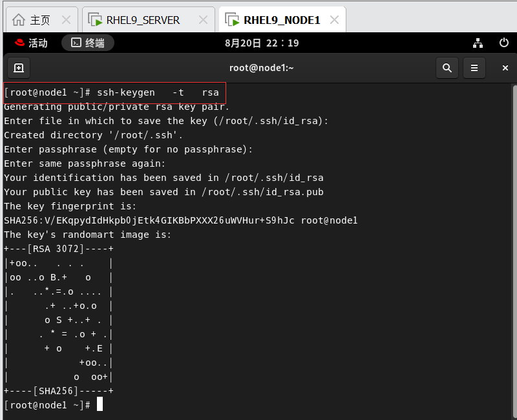Click the 'empty for no passphrase' line
The image size is (517, 420).
(128, 149)
